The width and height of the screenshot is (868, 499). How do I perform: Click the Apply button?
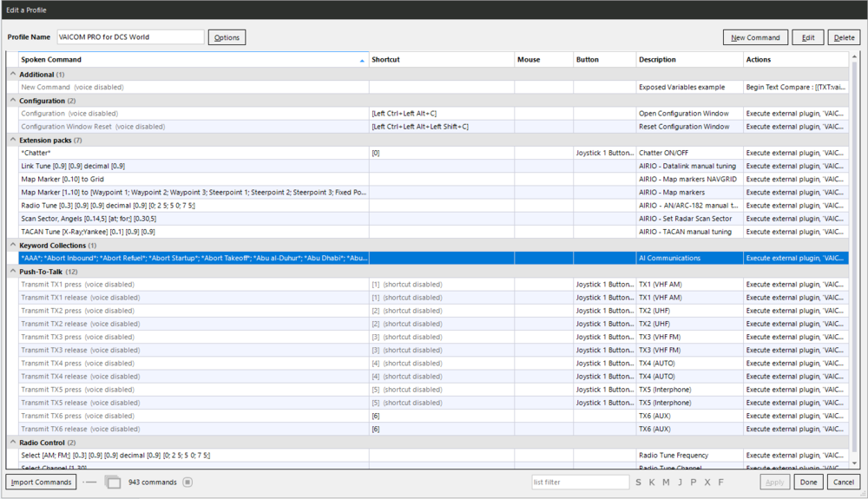tap(774, 483)
